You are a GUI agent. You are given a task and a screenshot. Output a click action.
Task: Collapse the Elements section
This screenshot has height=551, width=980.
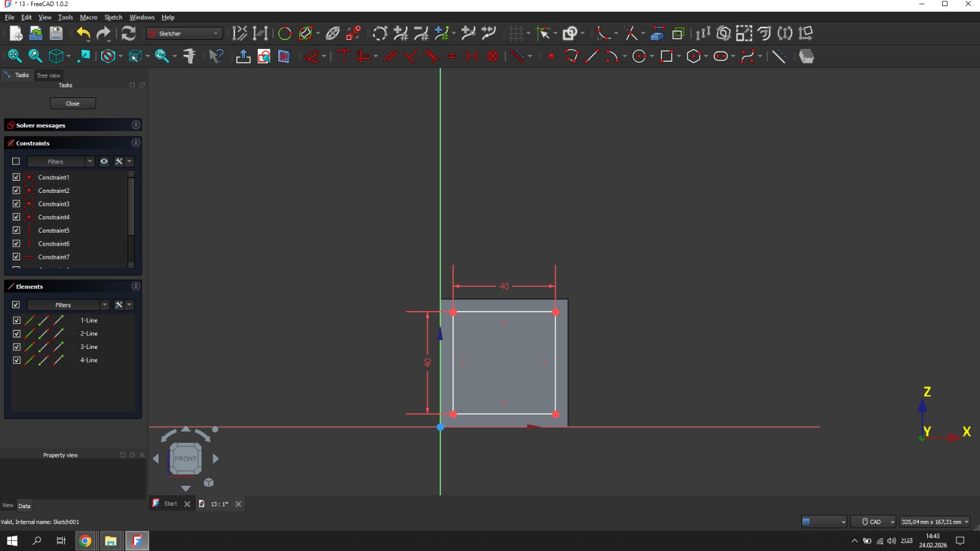click(x=136, y=286)
